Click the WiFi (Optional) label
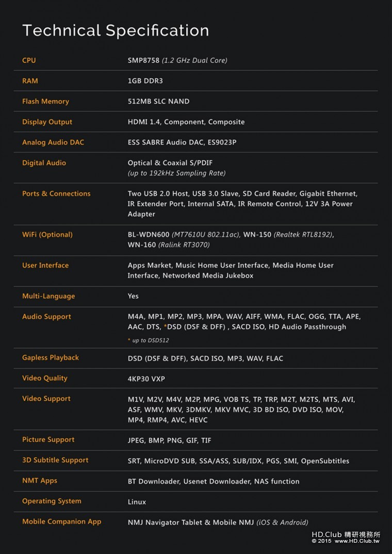Viewport: 392px width, 554px height. pyautogui.click(x=47, y=235)
